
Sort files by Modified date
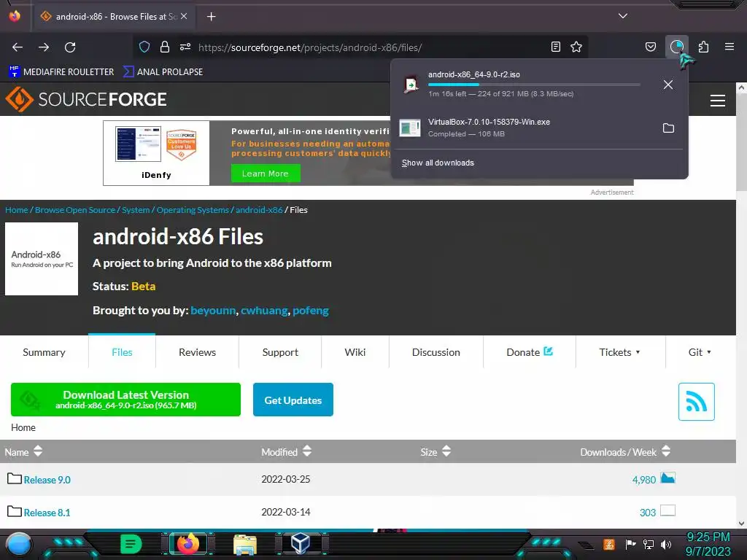click(x=286, y=451)
